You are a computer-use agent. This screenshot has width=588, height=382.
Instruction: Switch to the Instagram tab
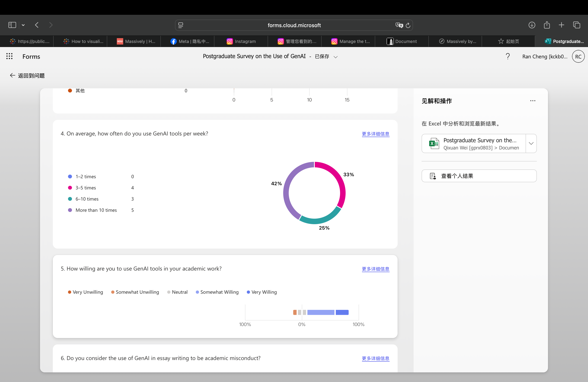[x=241, y=41]
